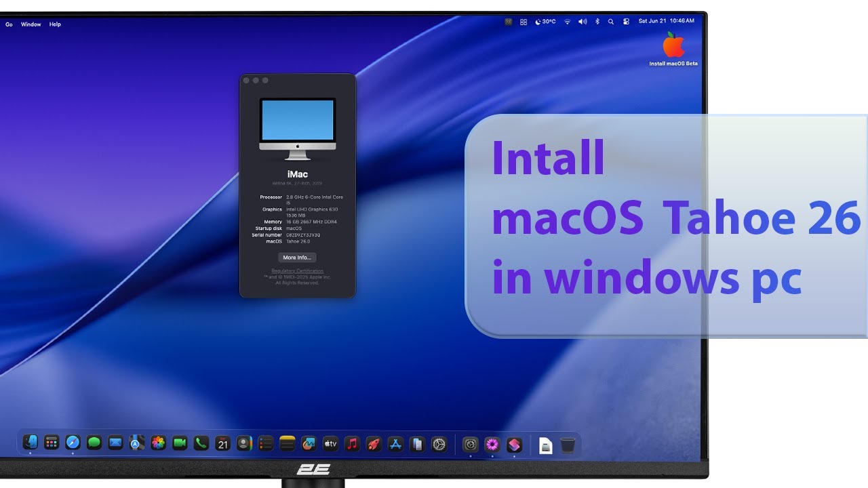Viewport: 868px width, 488px height.
Task: Open the volume control in menu bar
Action: click(583, 22)
